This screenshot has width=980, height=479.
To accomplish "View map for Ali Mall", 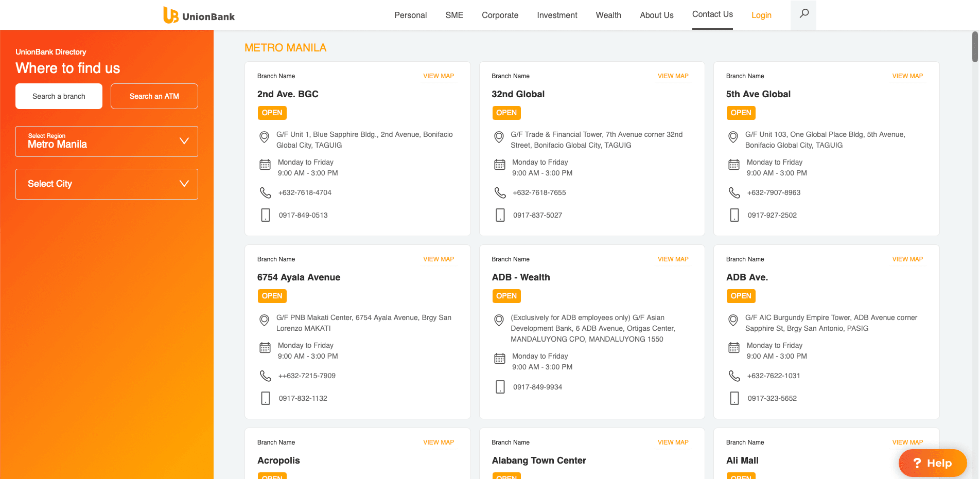I will pyautogui.click(x=907, y=442).
